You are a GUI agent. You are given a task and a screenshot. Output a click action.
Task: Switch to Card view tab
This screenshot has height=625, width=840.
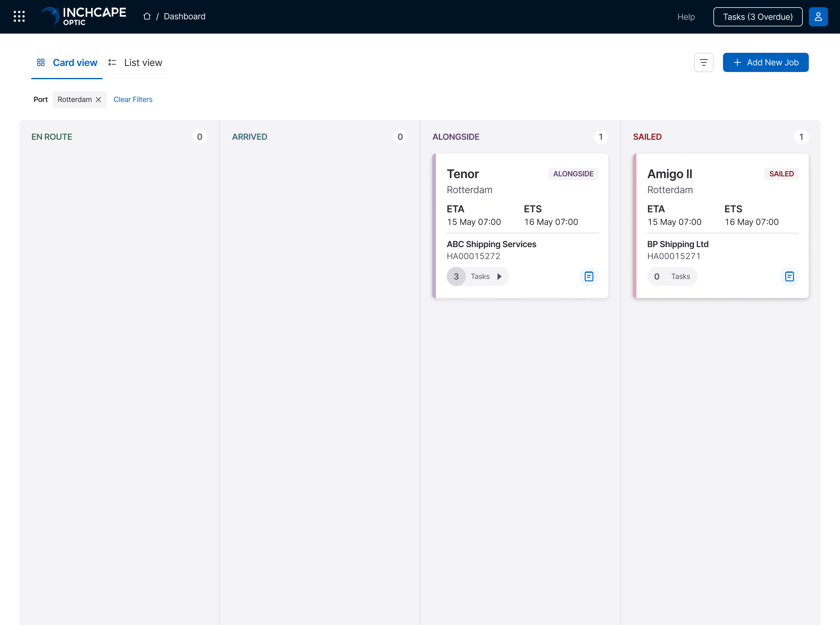pyautogui.click(x=67, y=63)
